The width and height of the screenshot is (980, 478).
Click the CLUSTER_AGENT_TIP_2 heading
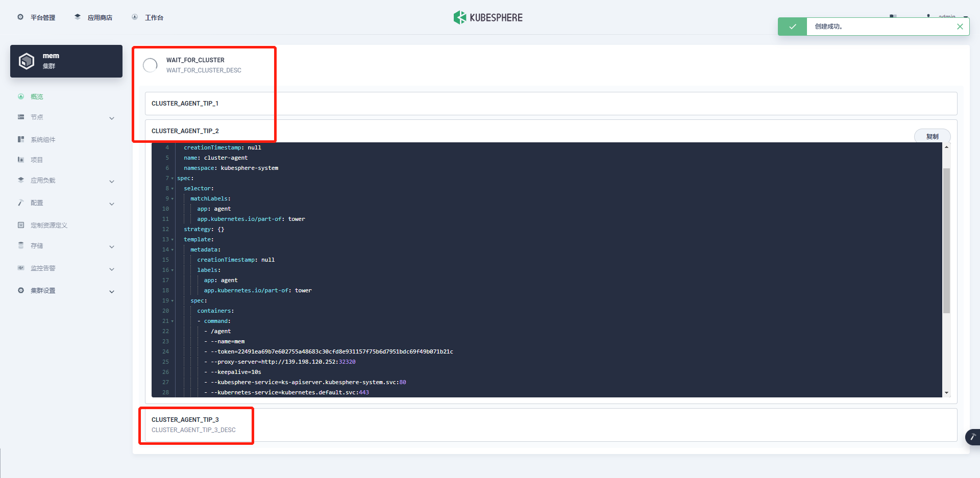(x=185, y=131)
